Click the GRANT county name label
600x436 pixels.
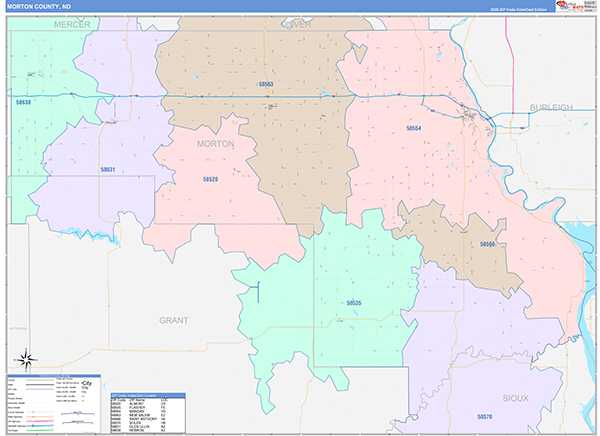(174, 320)
